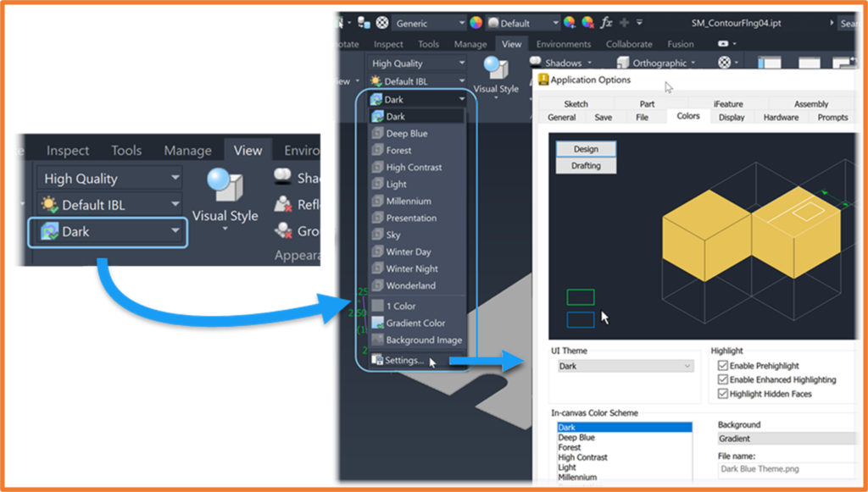
Task: Choose High Contrast in the color scheme dropdown menu
Action: [417, 167]
